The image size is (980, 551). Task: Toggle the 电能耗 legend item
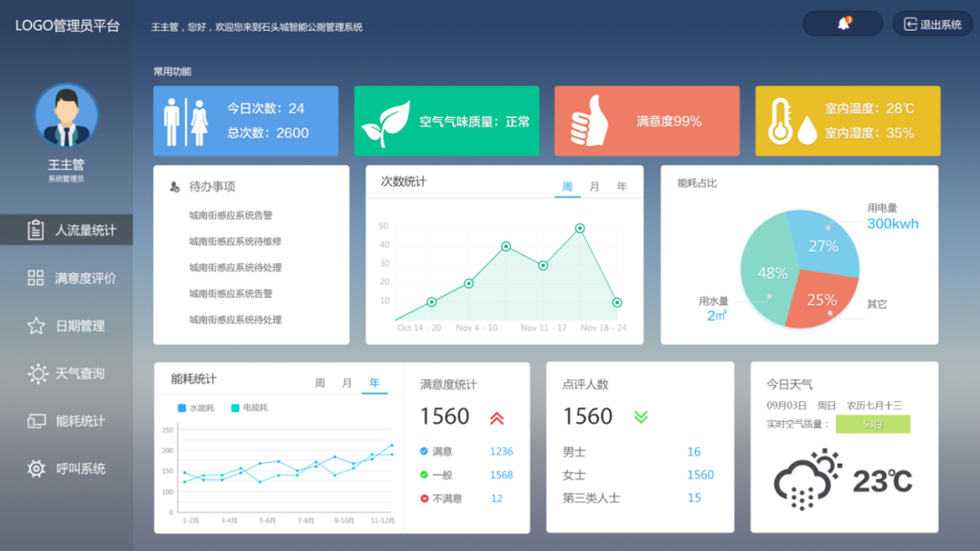(249, 408)
